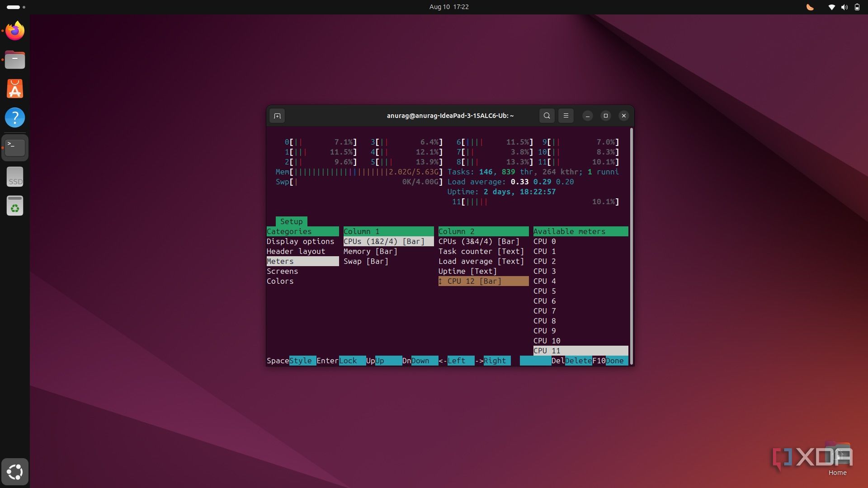The image size is (868, 488).
Task: Select CPU 12 [Bar] in Column 2
Action: [484, 281]
